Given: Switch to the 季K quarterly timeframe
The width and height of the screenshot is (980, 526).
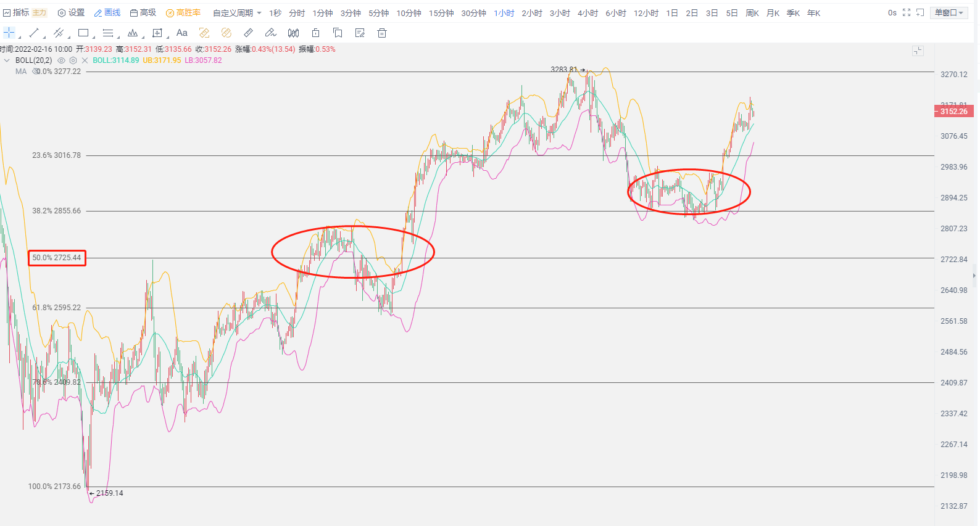Looking at the screenshot, I should pyautogui.click(x=794, y=13).
